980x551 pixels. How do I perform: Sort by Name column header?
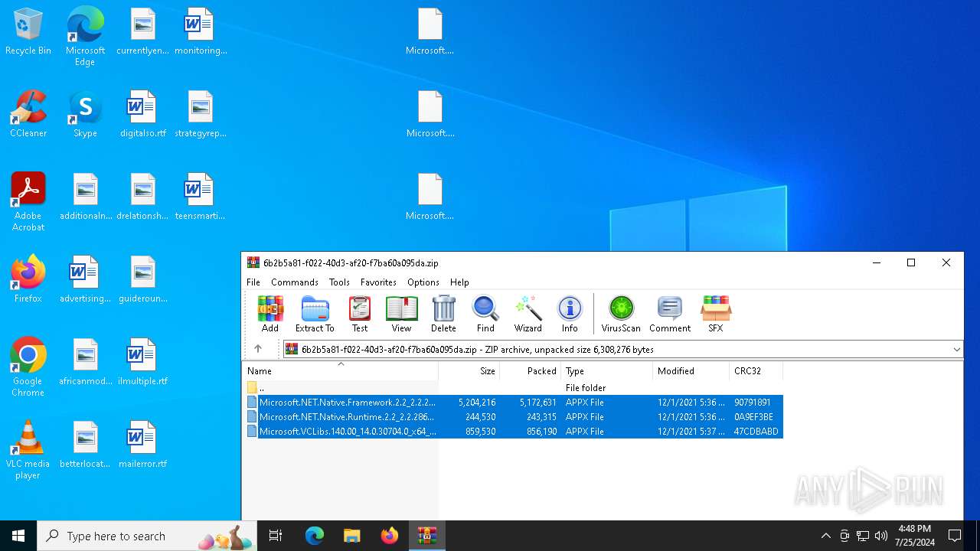[340, 371]
